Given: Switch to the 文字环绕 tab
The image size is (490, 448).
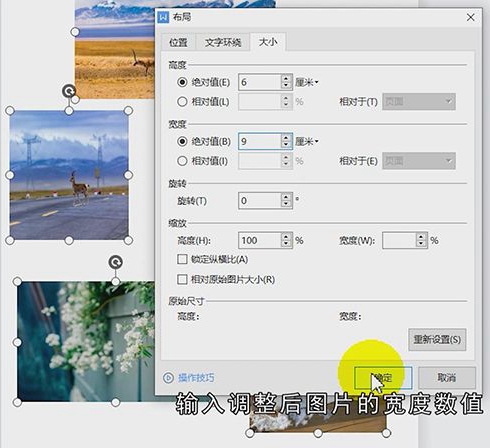Looking at the screenshot, I should [x=223, y=42].
